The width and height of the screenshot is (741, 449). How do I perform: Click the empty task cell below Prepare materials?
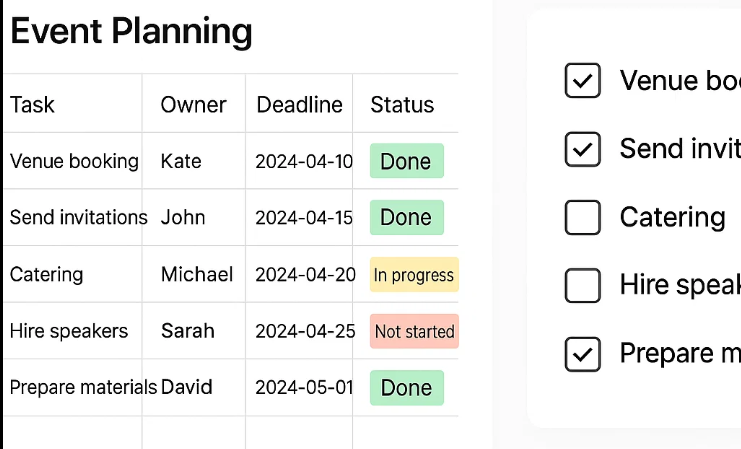[73, 432]
